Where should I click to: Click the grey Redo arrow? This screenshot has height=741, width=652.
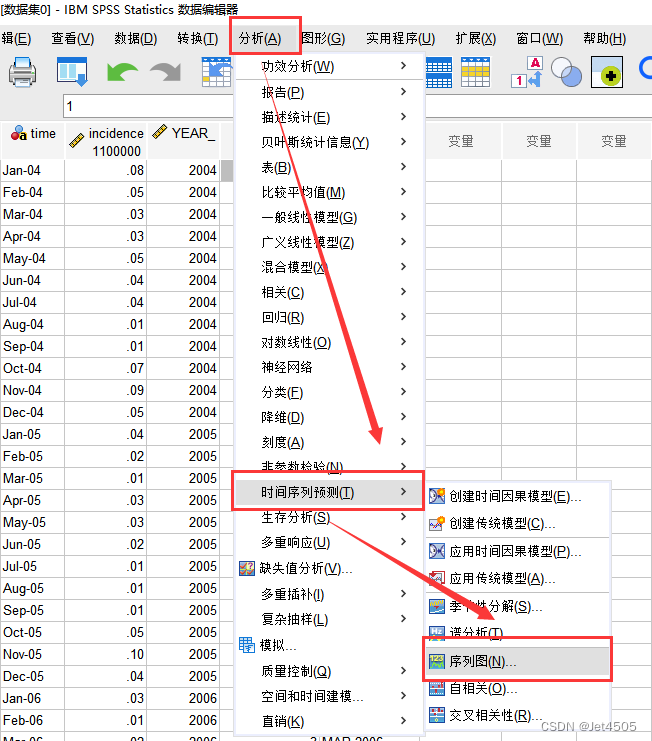[166, 72]
